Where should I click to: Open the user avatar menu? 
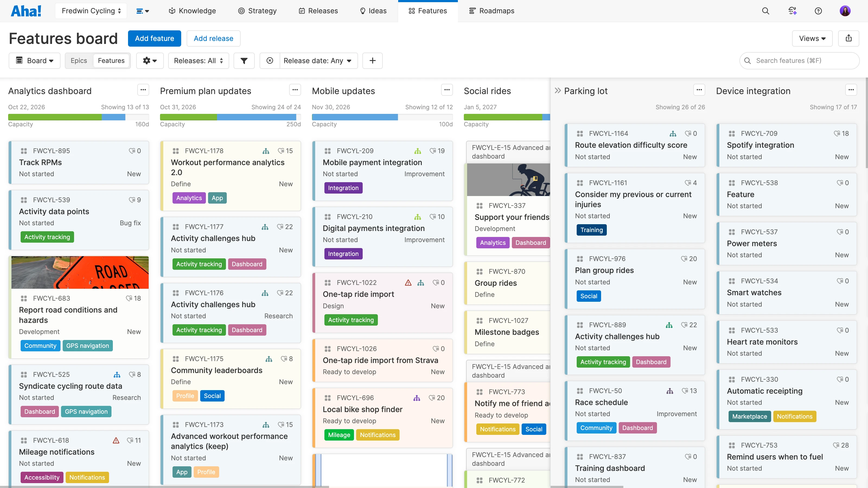coord(845,11)
